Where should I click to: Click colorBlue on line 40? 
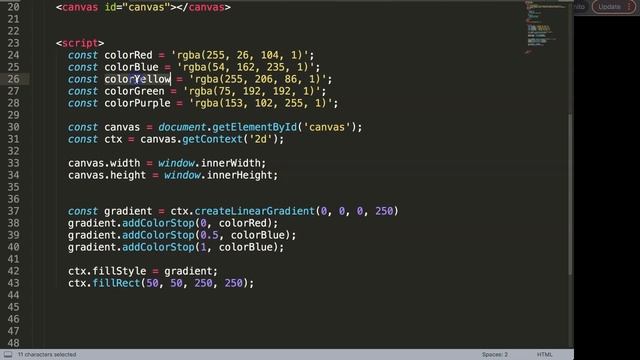click(246, 247)
